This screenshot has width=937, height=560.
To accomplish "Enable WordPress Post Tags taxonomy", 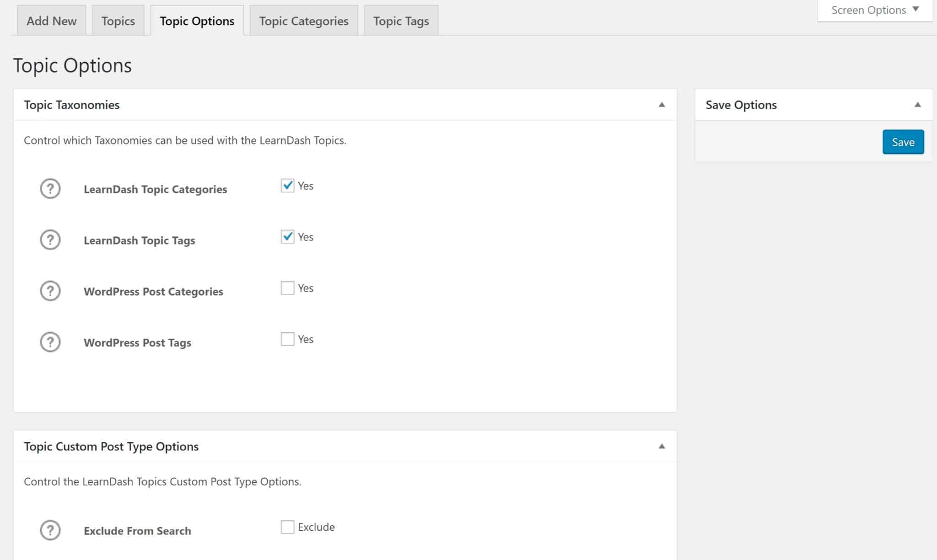I will tap(287, 339).
